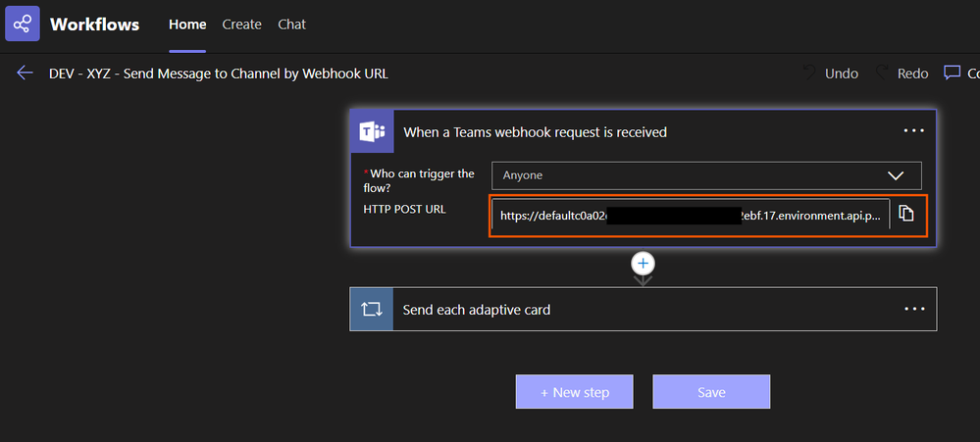Open options menu of Teams webhook trigger
The height and width of the screenshot is (442, 980).
click(913, 131)
